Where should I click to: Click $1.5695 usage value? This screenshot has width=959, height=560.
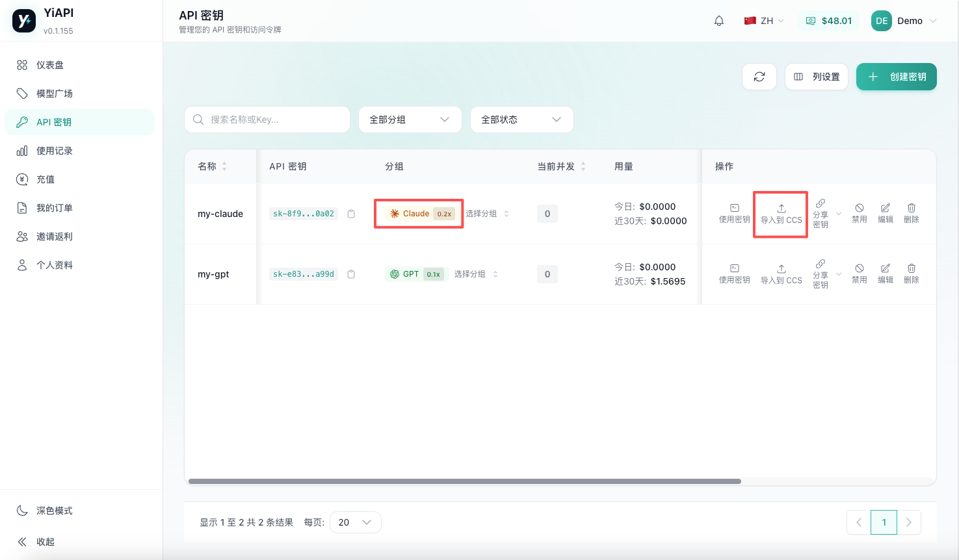point(668,281)
